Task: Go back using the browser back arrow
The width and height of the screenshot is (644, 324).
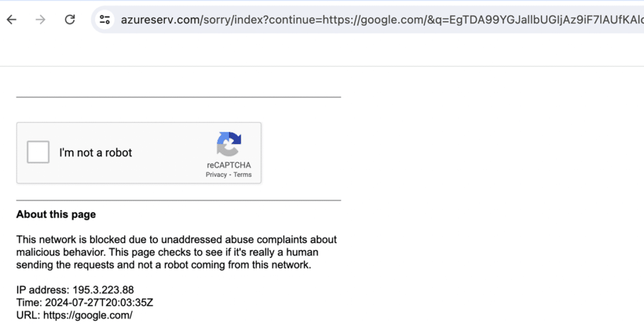Action: [11, 20]
